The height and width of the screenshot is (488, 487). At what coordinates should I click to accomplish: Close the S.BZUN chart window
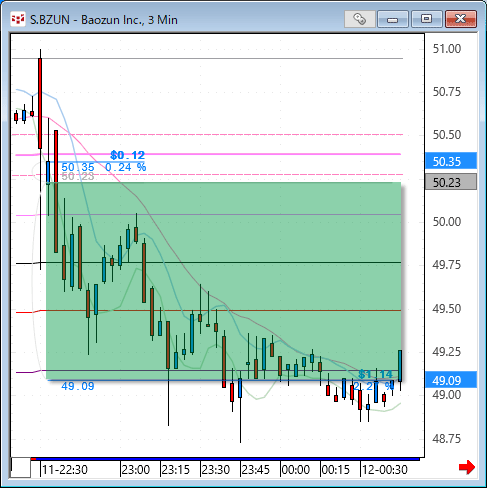pyautogui.click(x=461, y=19)
